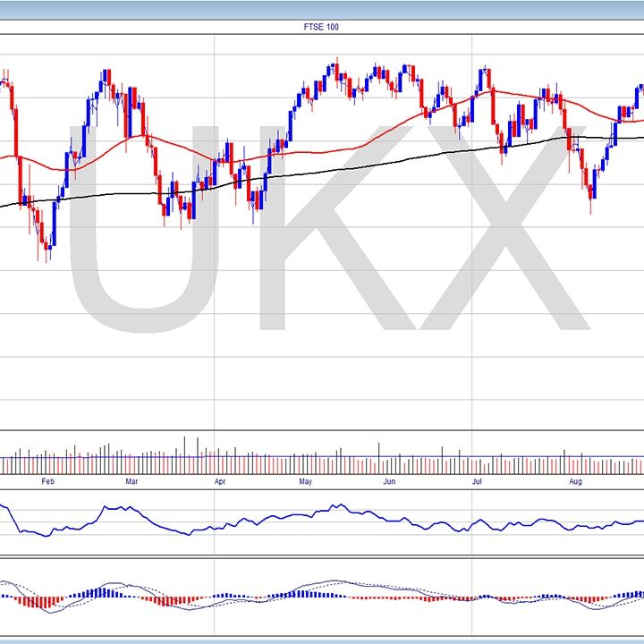Click the Apr date axis label
Screen dimensions: 644x644
click(x=220, y=482)
